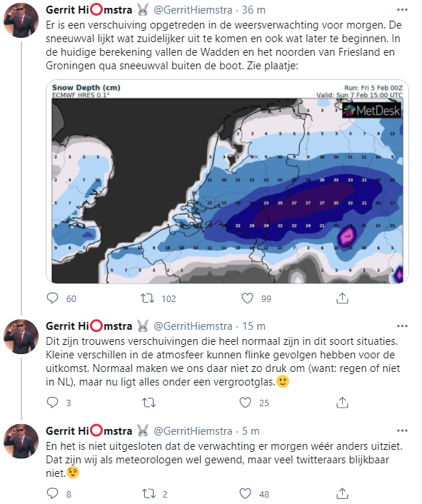Open more options menu on second tweet
This screenshot has width=422, height=504.
coord(402,326)
